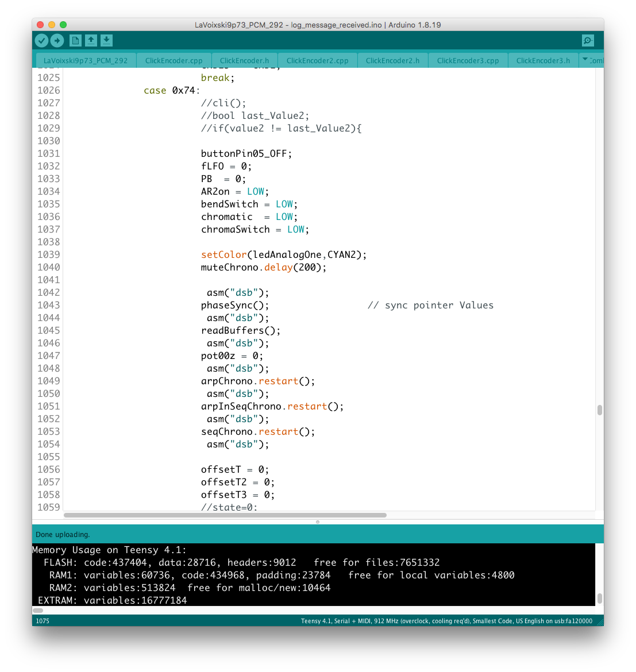
Task: Switch to LaVoixski9p73_PCM_292 tab
Action: coord(86,60)
